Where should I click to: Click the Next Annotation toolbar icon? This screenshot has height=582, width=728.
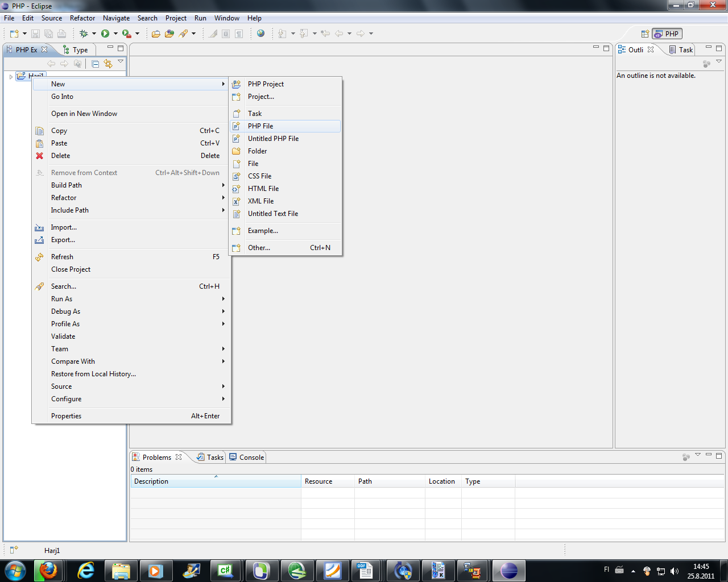[x=282, y=34]
